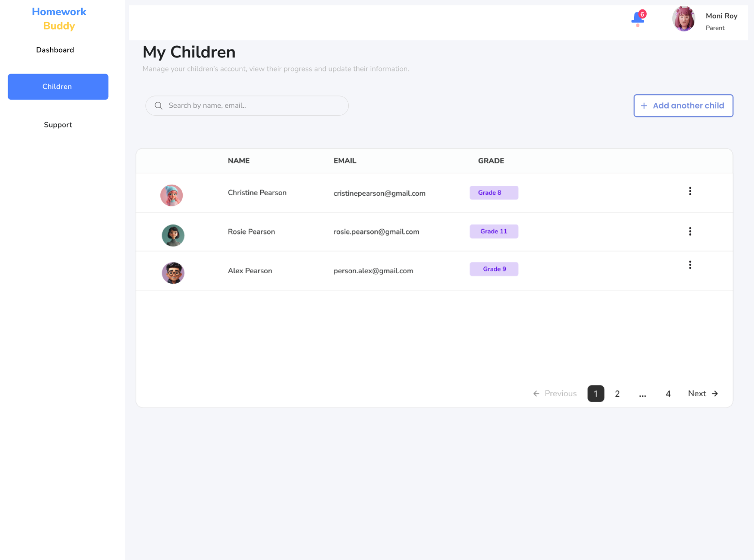Click the GRADE column header
The height and width of the screenshot is (560, 754).
491,161
